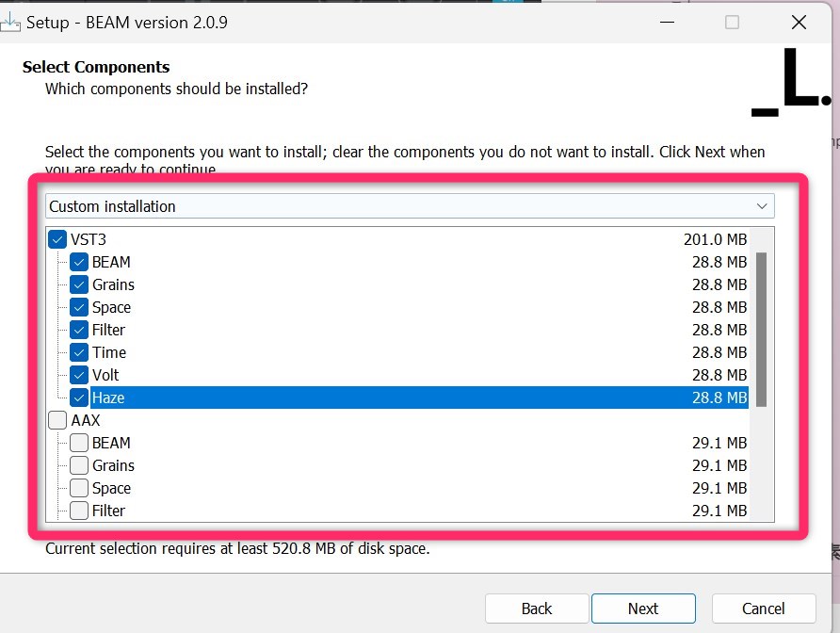Uncheck the VST3 parent checkbox
Image resolution: width=840 pixels, height=633 pixels.
click(57, 239)
